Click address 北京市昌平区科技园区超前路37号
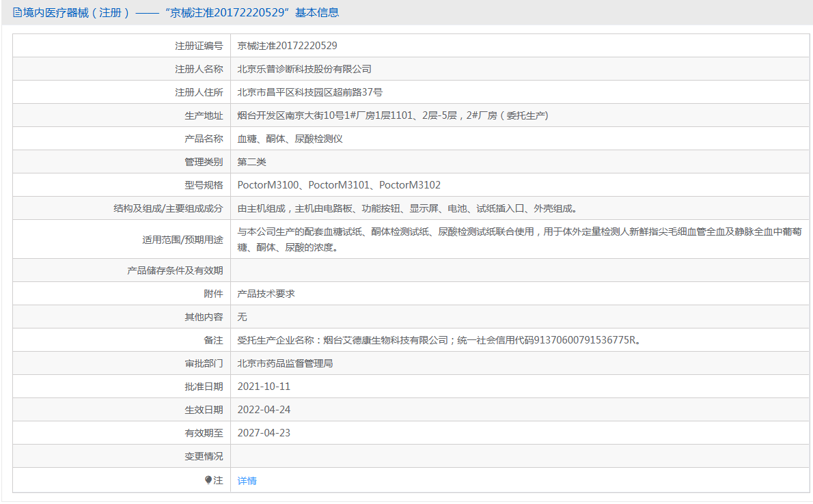813x504 pixels. [x=310, y=92]
